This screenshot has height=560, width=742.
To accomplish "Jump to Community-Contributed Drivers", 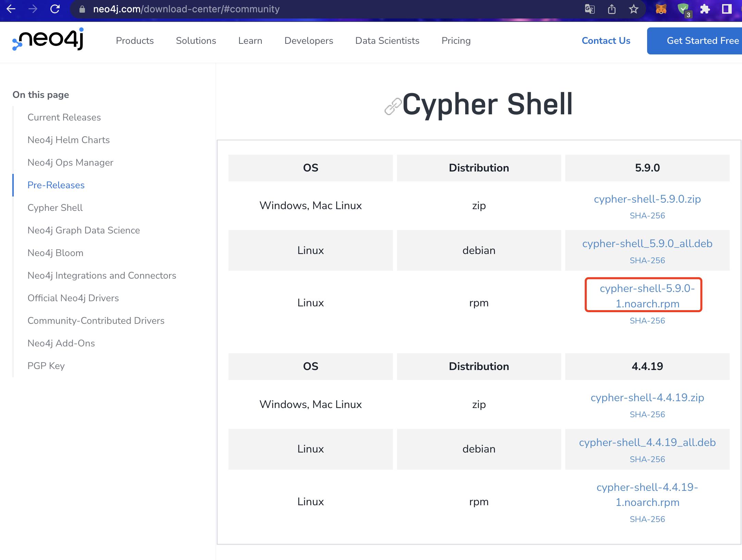I will pos(96,321).
